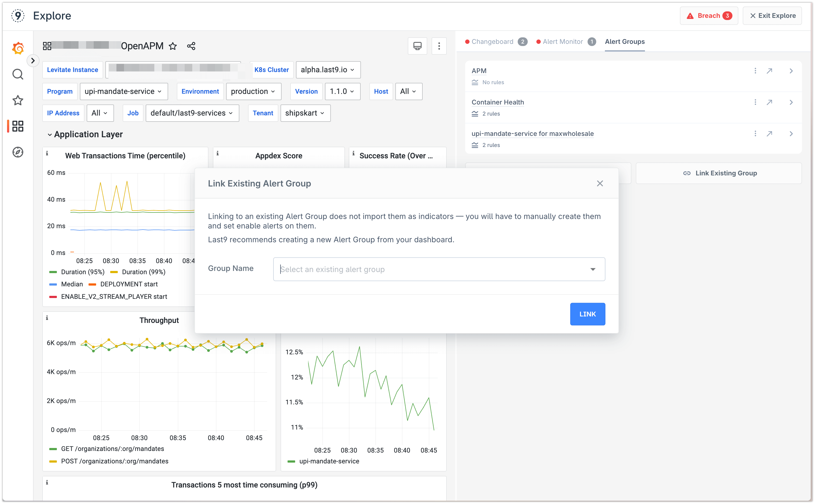Enable TV display mode for the dashboard
Image resolution: width=815 pixels, height=504 pixels.
[x=417, y=46]
